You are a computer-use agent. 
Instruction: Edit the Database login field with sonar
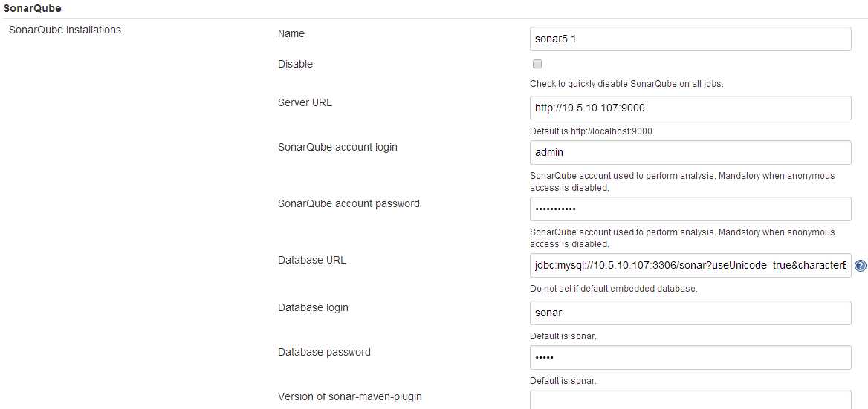click(690, 313)
